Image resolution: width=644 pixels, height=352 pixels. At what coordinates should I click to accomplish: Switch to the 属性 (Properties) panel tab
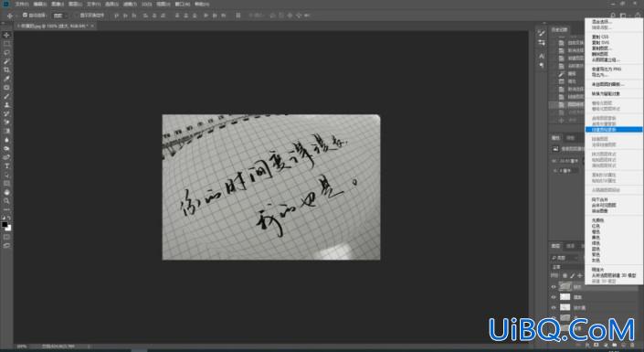[555, 138]
